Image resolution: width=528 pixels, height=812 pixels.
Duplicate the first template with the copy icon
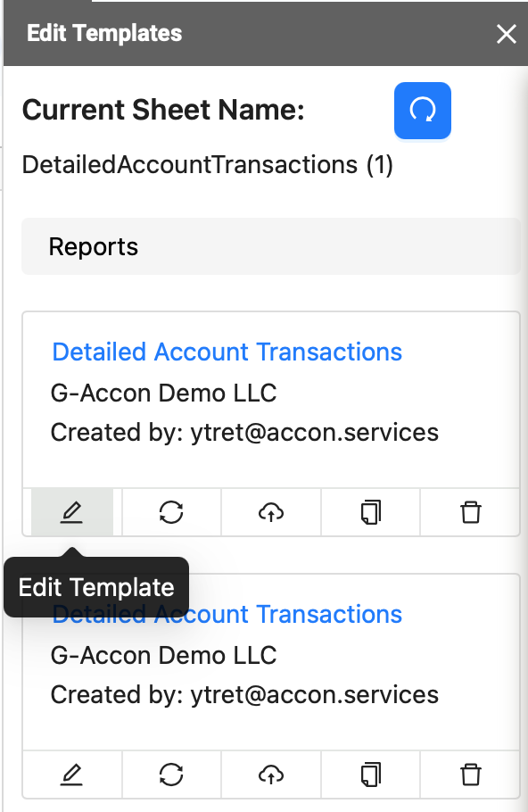[x=371, y=512]
